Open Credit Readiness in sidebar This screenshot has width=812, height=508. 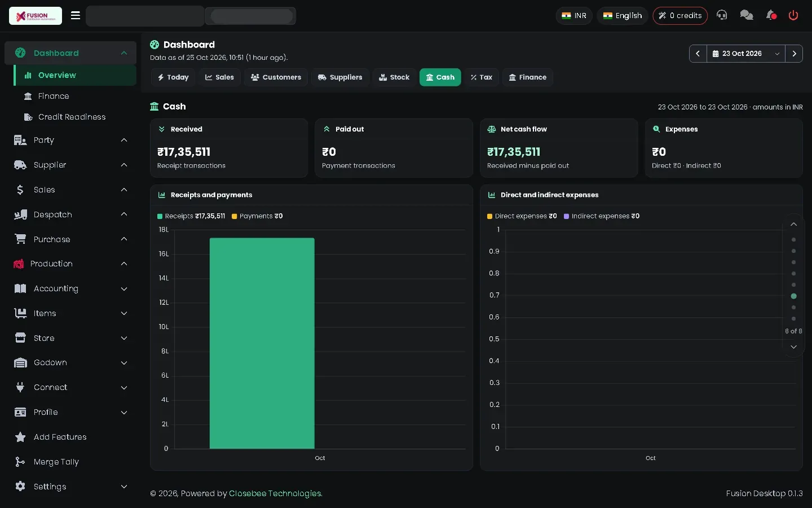tap(76, 117)
